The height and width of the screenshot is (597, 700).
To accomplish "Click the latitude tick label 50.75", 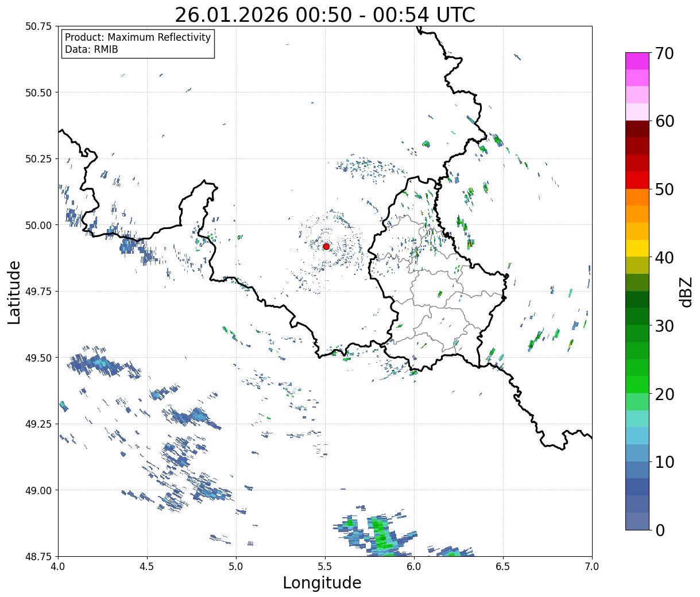I will coord(38,26).
